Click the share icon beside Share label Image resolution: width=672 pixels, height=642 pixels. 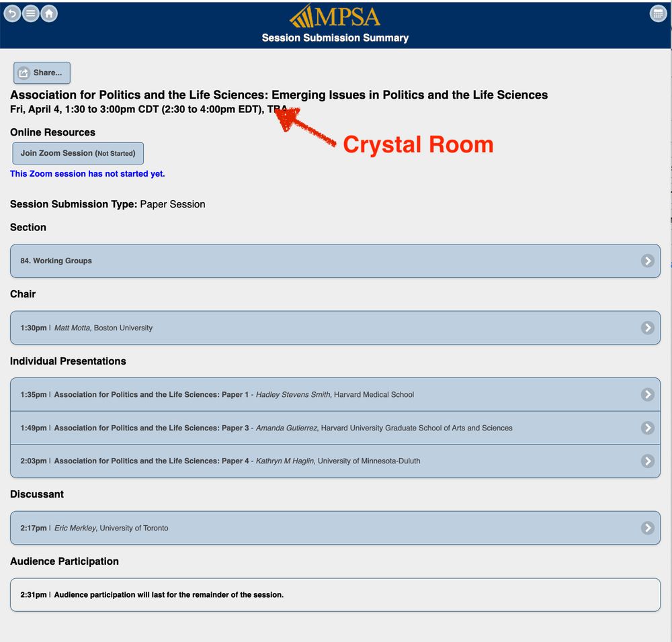point(24,73)
